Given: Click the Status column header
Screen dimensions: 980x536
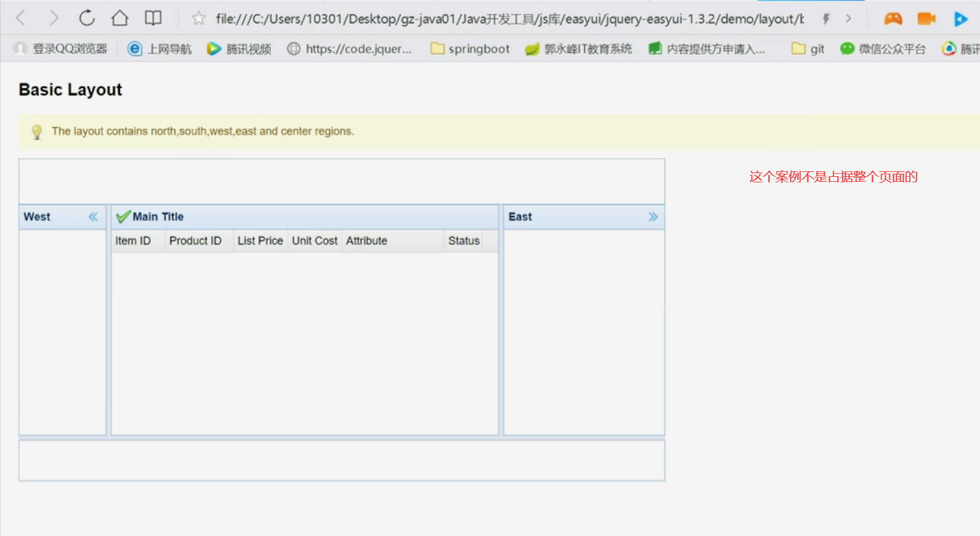Looking at the screenshot, I should click(463, 241).
